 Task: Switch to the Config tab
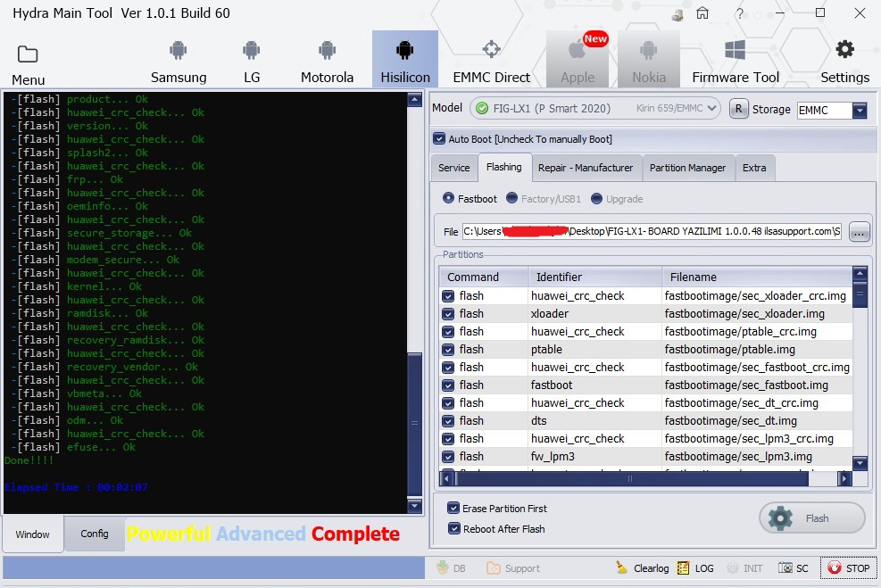click(x=95, y=534)
